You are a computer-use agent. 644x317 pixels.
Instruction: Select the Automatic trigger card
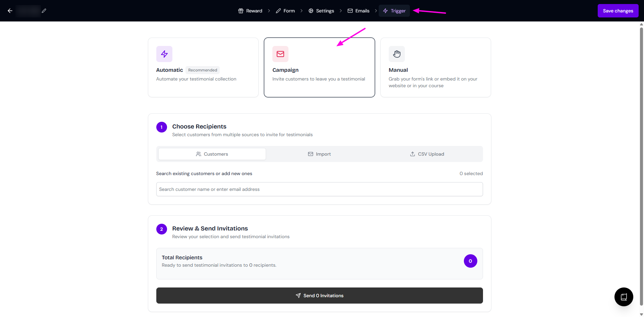[x=203, y=67]
